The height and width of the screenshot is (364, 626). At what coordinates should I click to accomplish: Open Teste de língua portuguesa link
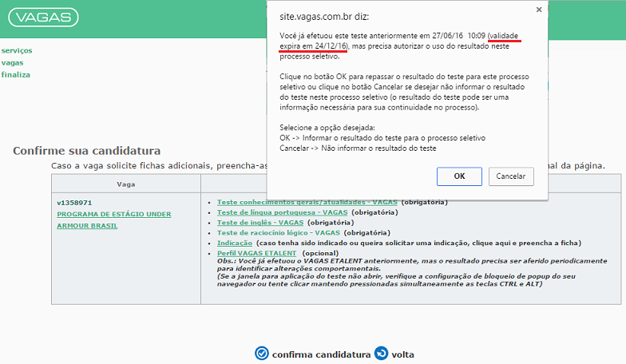[x=283, y=212]
